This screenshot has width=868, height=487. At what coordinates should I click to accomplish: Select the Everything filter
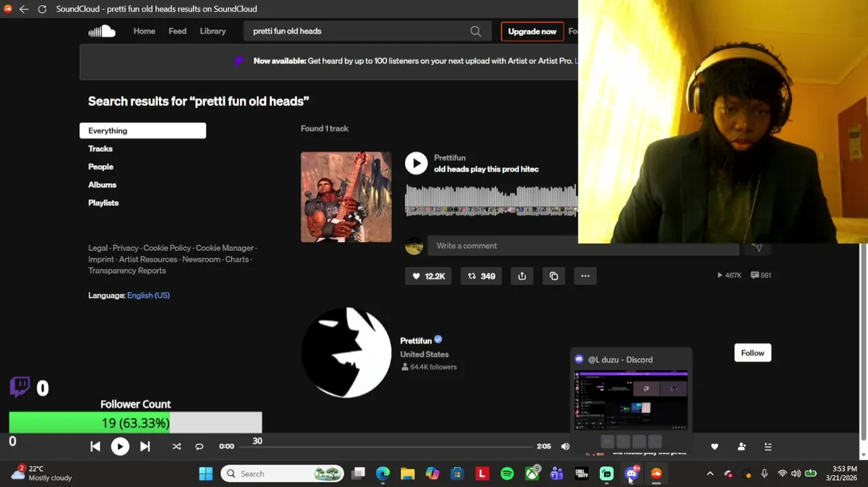143,131
